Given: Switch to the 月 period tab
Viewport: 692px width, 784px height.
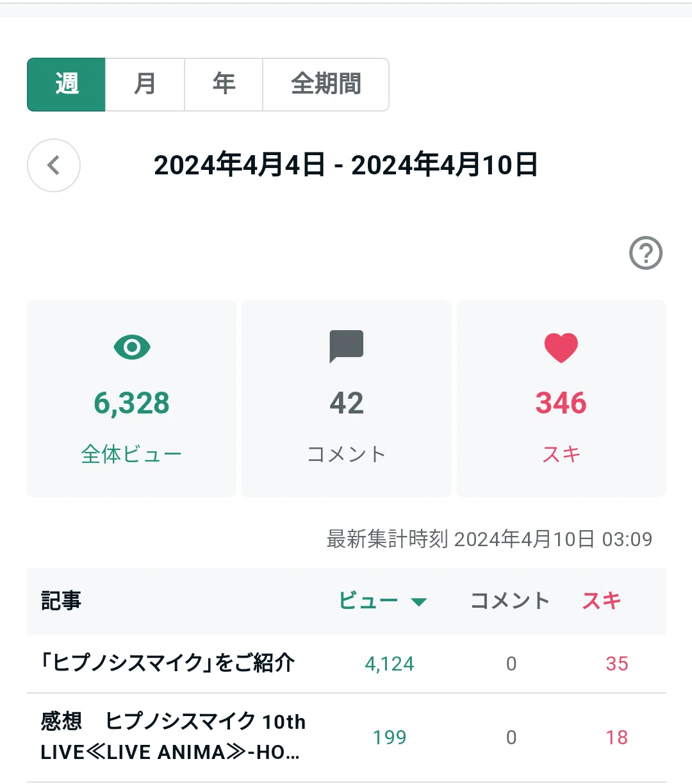Looking at the screenshot, I should point(145,85).
